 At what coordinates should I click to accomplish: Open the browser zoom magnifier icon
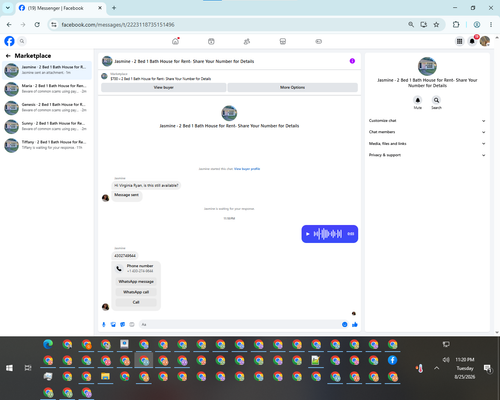pos(411,25)
